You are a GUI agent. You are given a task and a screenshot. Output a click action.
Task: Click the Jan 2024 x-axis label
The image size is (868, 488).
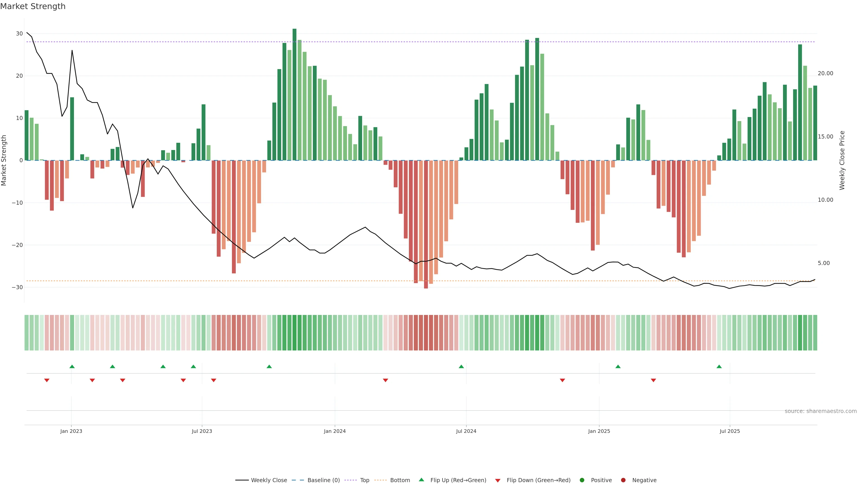335,431
